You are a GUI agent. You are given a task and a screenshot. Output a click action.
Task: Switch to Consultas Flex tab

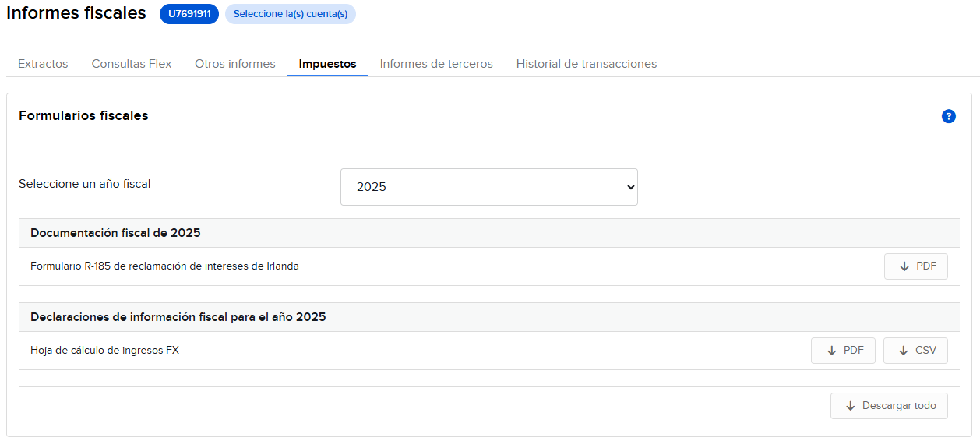(132, 64)
